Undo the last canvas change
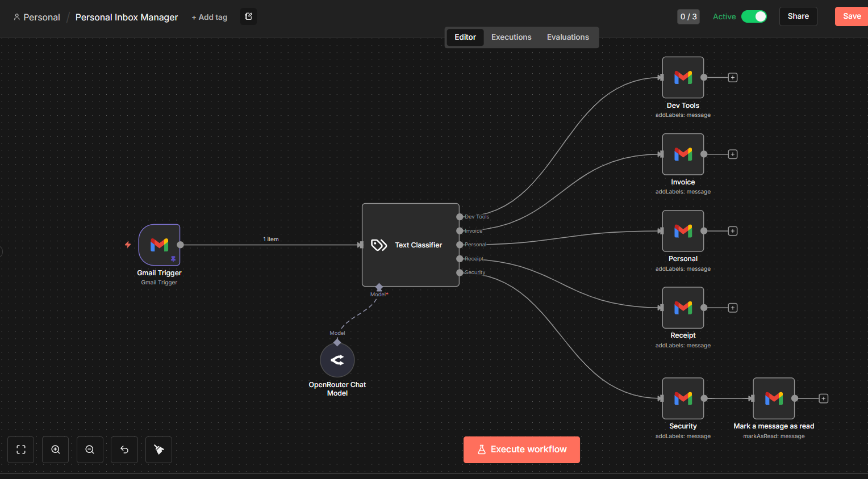Image resolution: width=868 pixels, height=479 pixels. [124, 449]
